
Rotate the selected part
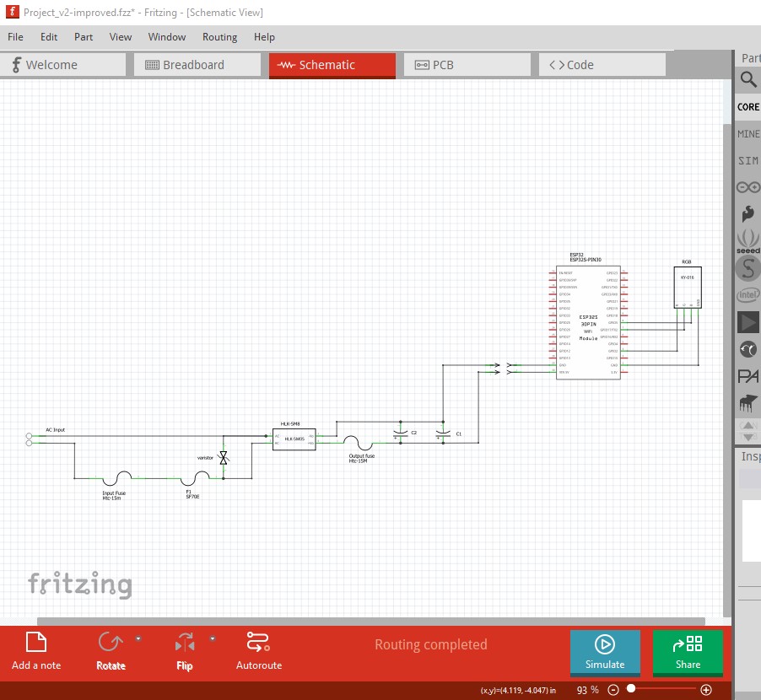(x=111, y=651)
